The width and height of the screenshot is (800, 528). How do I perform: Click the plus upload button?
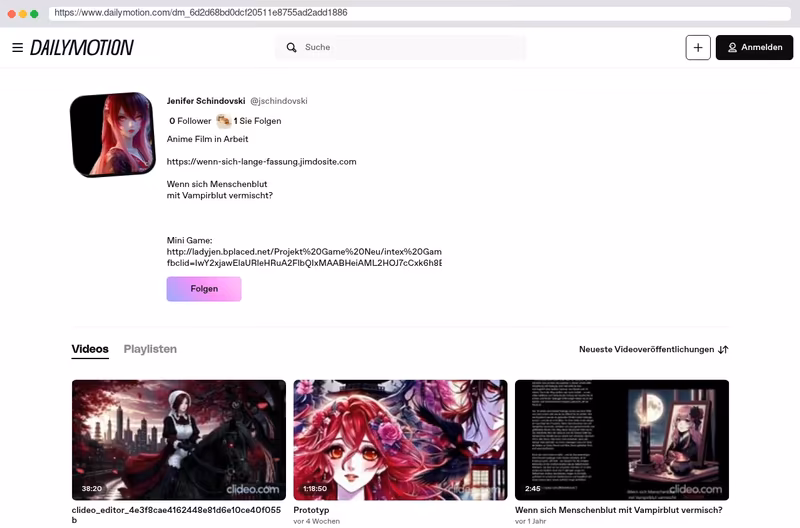[x=698, y=47]
